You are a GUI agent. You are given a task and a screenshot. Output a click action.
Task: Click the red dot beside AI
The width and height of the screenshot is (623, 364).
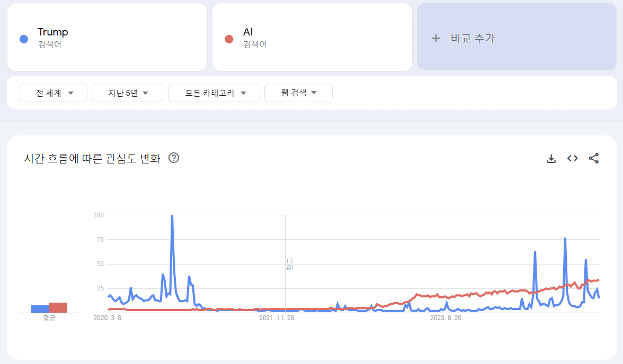(229, 39)
